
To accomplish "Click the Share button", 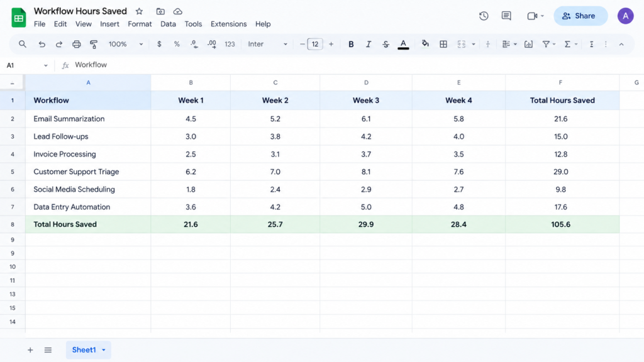I will point(580,16).
